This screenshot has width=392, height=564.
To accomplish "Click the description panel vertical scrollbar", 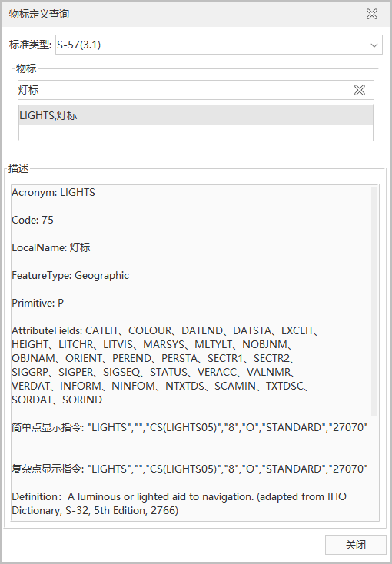I will pos(374,301).
